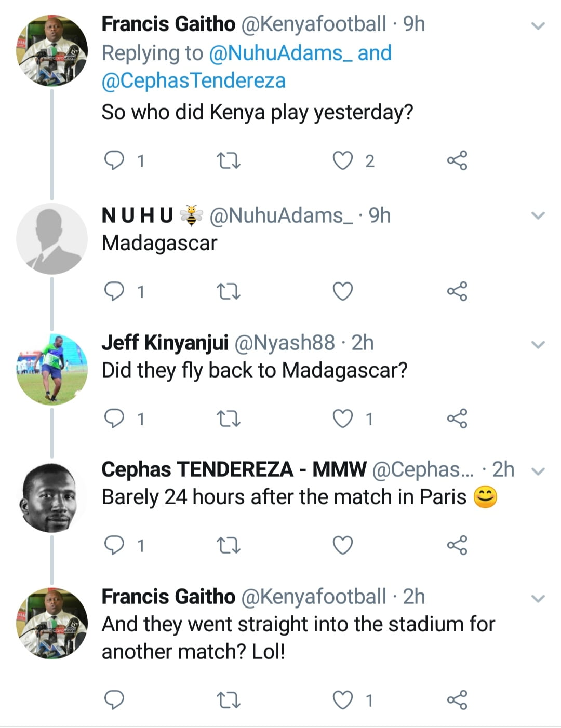Open options chevron on Francis Gaitho's first tweet
This screenshot has width=561, height=728.
(x=539, y=25)
